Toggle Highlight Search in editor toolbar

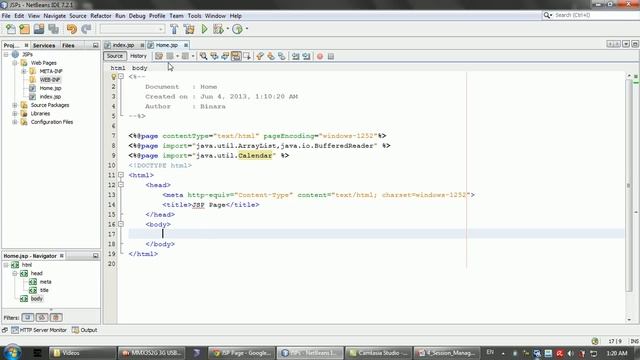coord(236,56)
